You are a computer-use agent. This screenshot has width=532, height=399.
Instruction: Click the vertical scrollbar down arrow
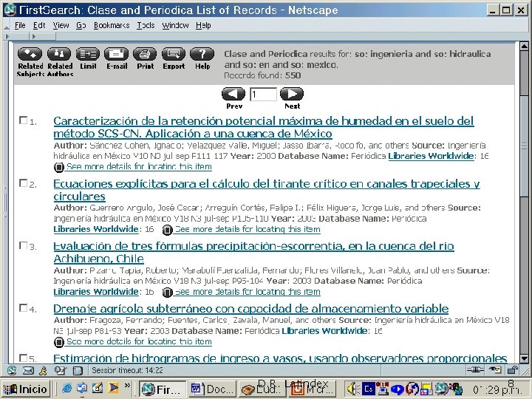pos(524,358)
